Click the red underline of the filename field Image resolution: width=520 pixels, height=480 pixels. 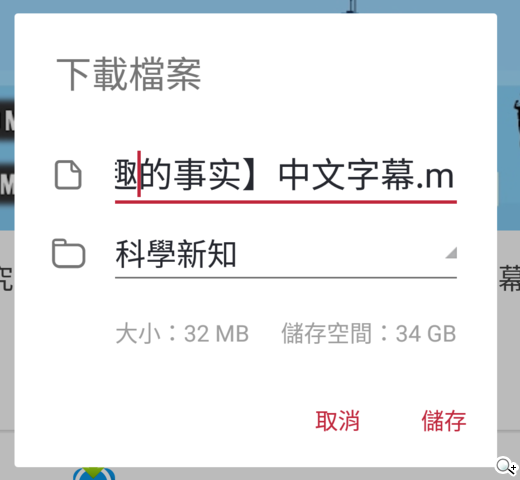[286, 202]
